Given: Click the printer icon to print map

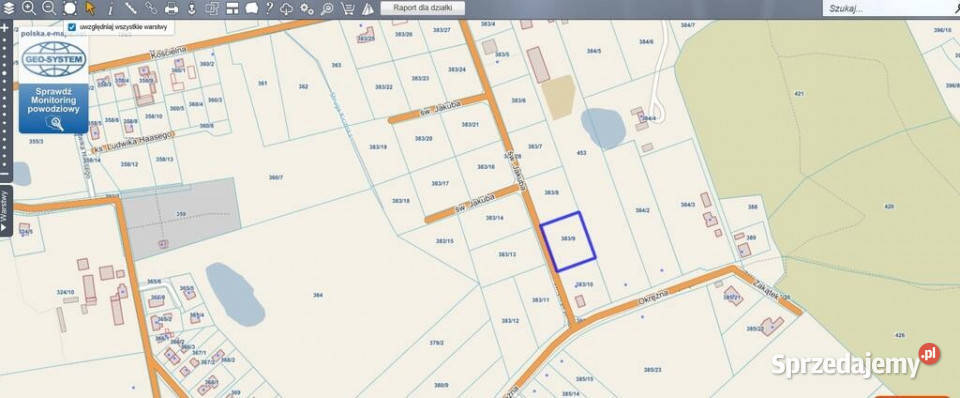Looking at the screenshot, I should tap(171, 9).
